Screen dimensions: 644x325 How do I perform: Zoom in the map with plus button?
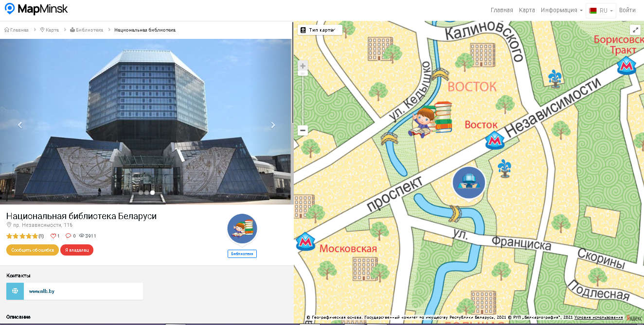303,66
